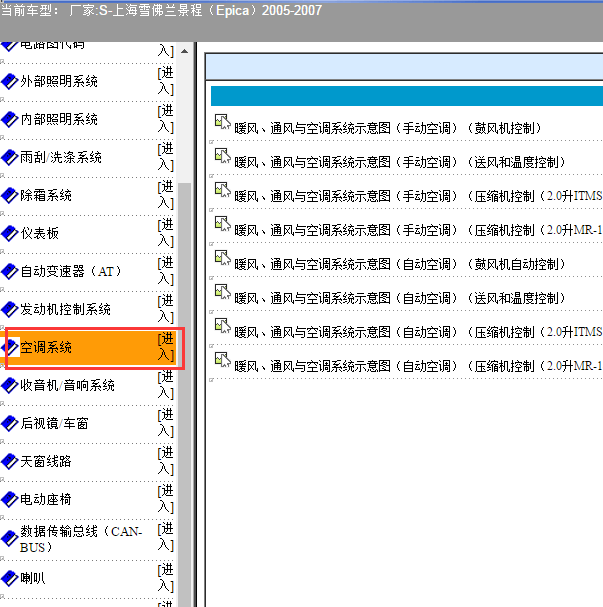This screenshot has width=603, height=607.
Task: Click diagram icon for 自动空调 压缩机控制 2.0升ITMS
Action: point(223,326)
